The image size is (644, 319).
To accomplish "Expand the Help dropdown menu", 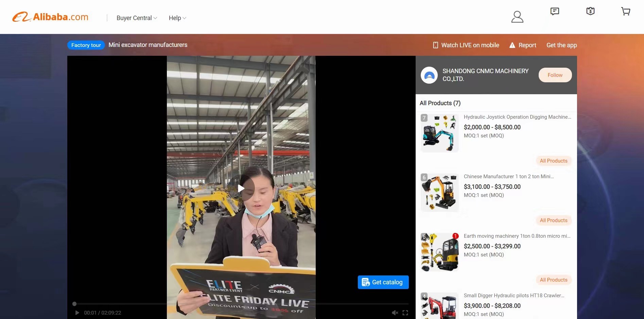I will click(x=177, y=18).
